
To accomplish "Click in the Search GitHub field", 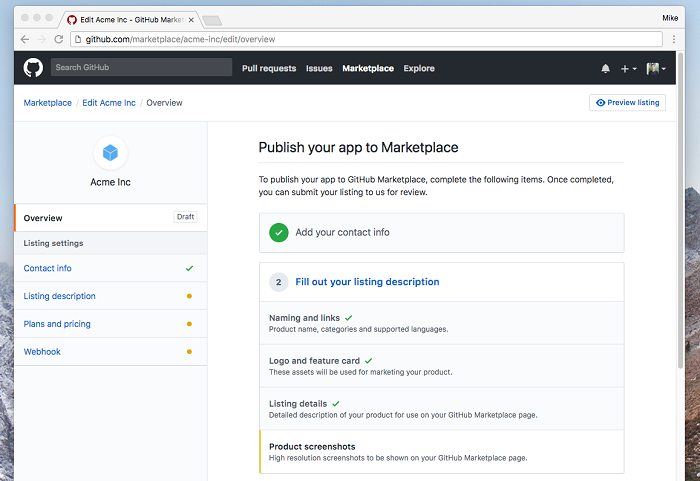I will point(142,67).
